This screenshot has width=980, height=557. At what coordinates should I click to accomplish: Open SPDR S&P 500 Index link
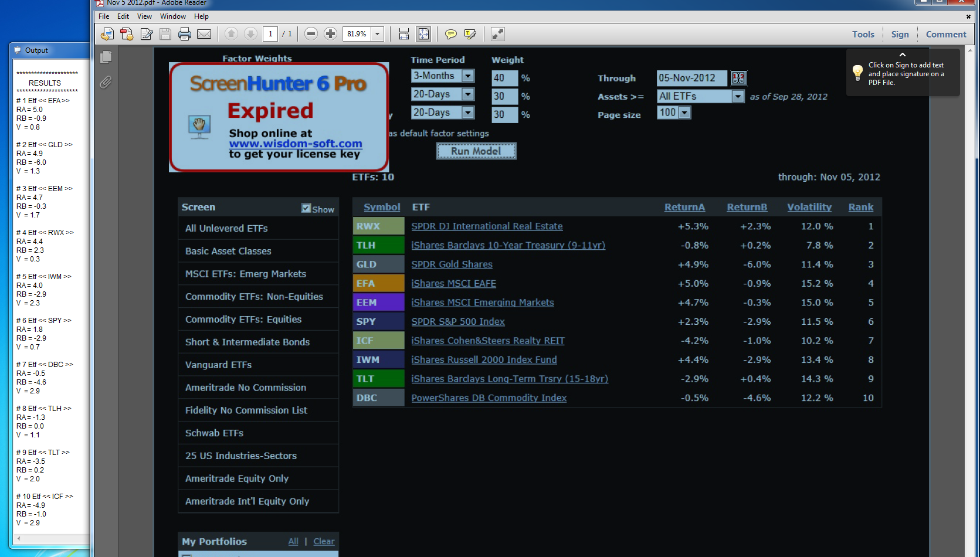[458, 322]
